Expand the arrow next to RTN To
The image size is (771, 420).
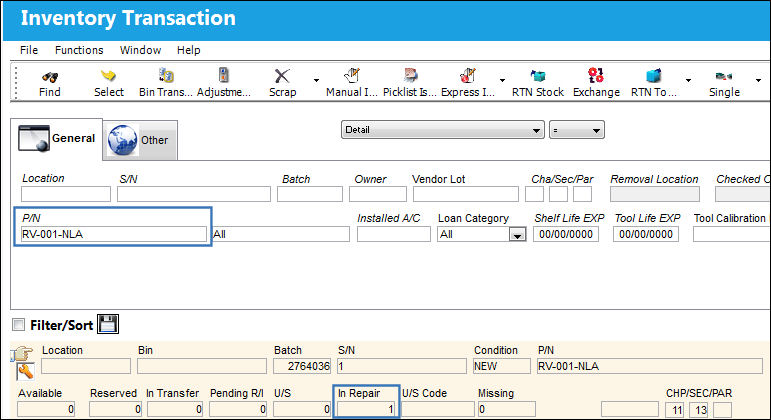(688, 80)
